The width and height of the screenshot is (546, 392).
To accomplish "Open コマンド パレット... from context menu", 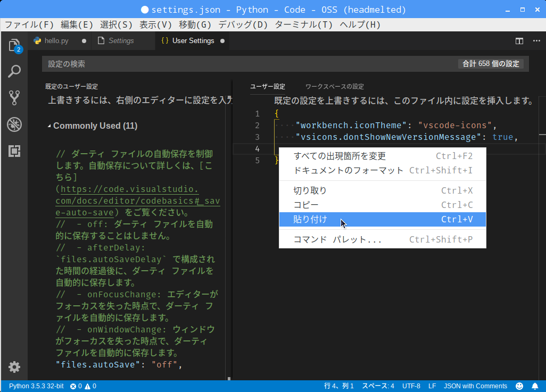I will coord(382,239).
